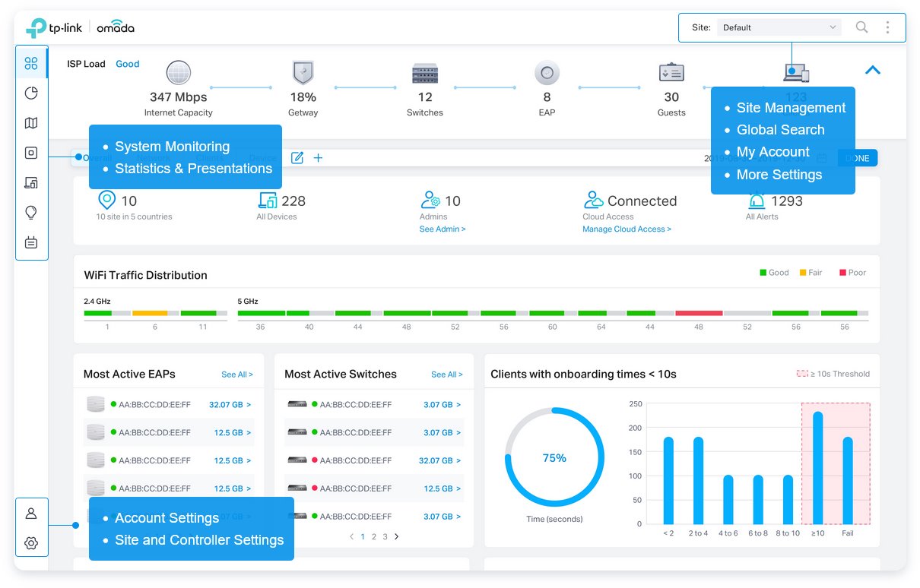The height and width of the screenshot is (588, 920).
Task: Open the Log calendar icon in sidebar
Action: [x=31, y=243]
